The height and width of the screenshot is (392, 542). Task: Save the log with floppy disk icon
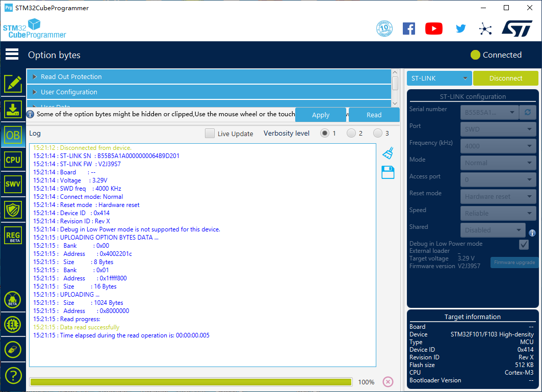[388, 172]
